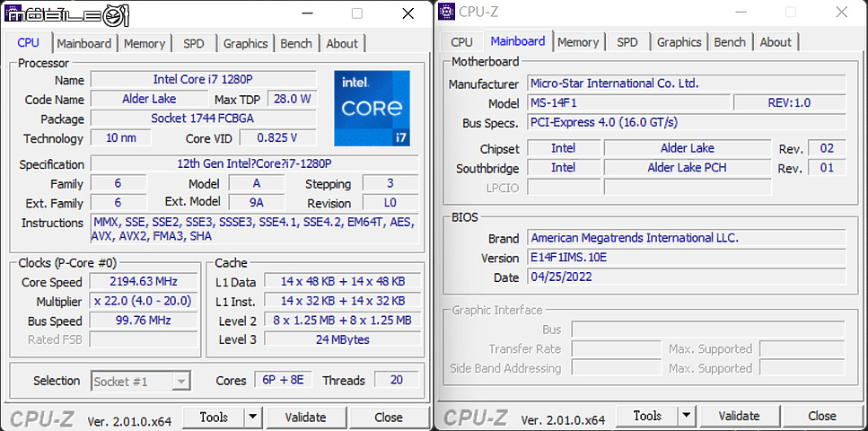
Task: Click the REV:1.0 field
Action: click(789, 102)
